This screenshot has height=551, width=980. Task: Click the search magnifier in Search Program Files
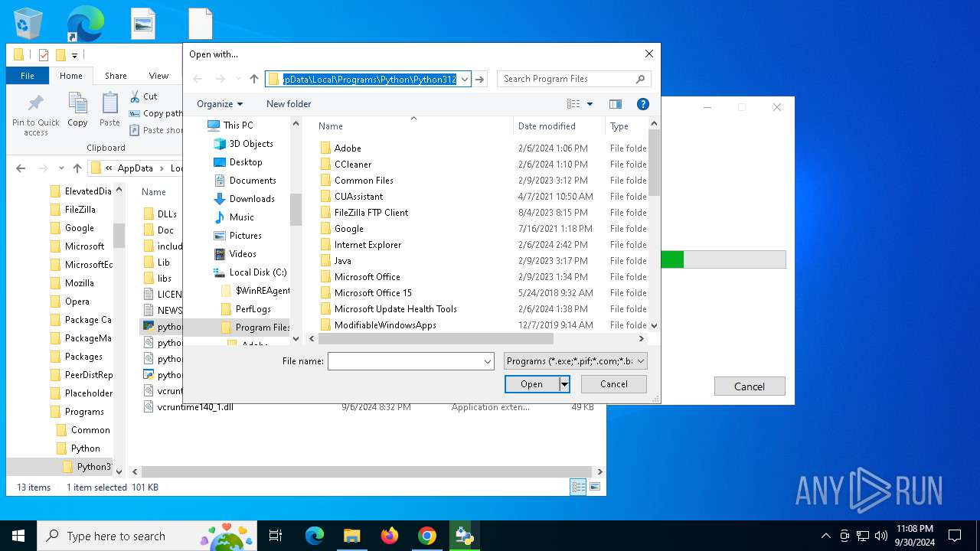point(641,79)
